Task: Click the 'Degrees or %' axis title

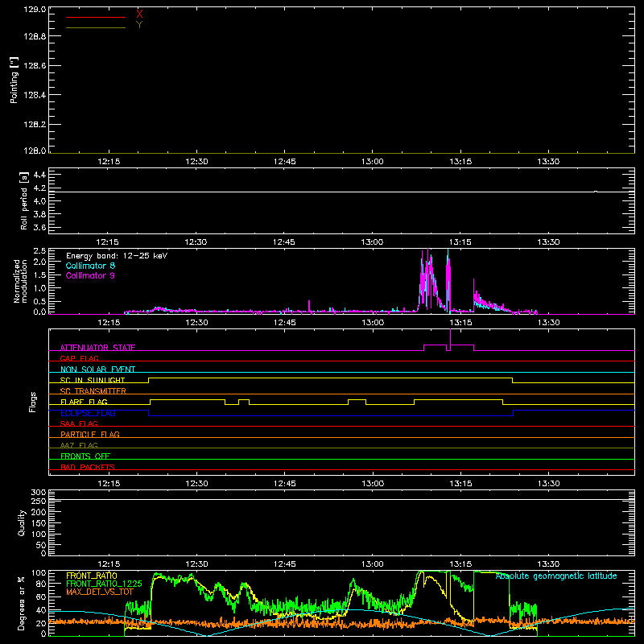Action: (22, 604)
